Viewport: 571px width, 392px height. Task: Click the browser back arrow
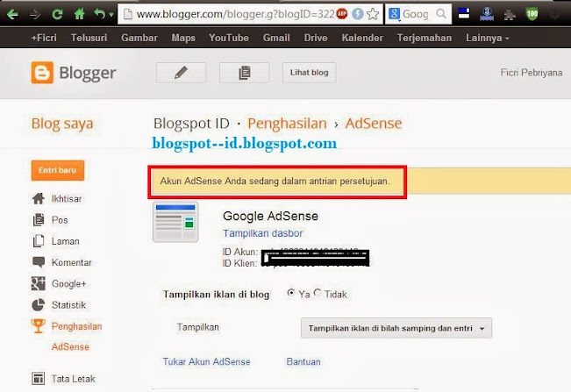[x=13, y=15]
